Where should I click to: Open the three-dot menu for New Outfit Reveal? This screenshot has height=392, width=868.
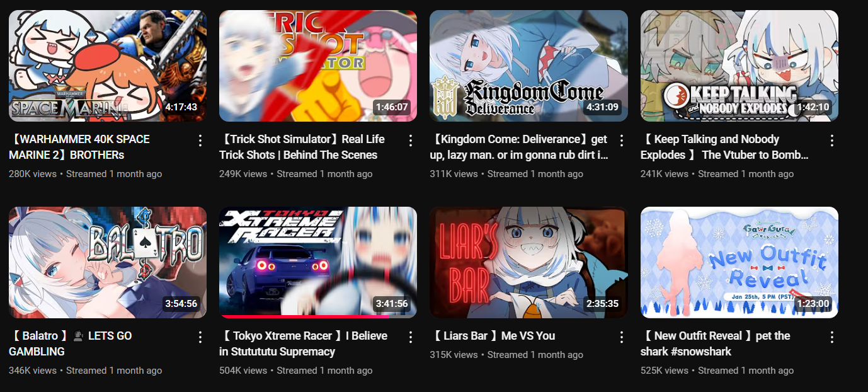click(831, 337)
